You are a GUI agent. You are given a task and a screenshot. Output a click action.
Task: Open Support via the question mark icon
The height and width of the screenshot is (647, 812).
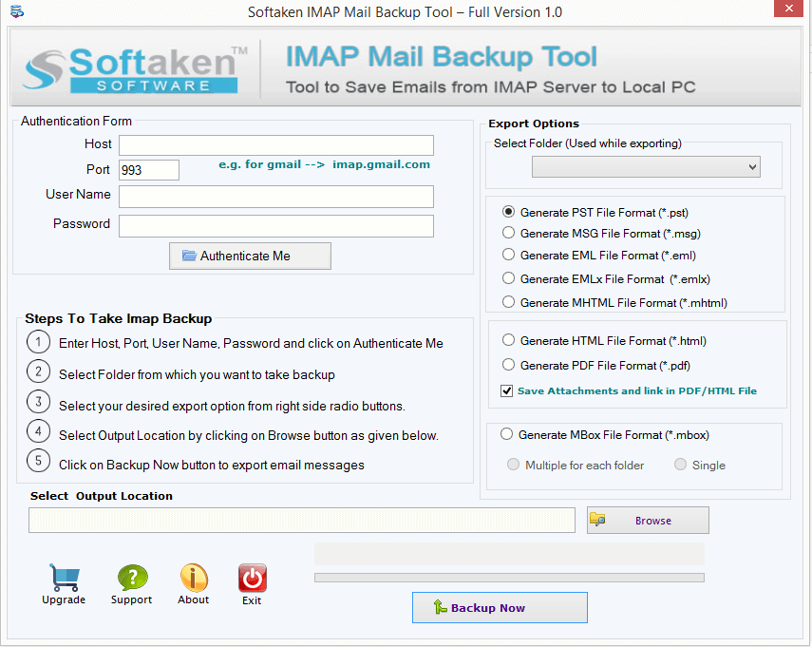131,574
